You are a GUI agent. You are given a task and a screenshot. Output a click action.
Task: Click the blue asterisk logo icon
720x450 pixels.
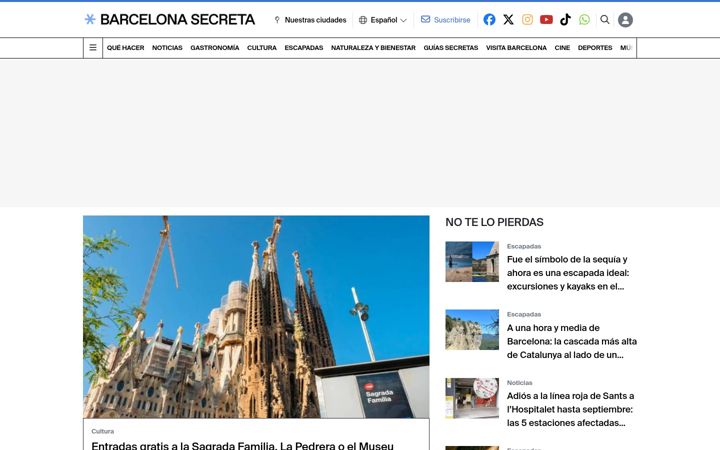(90, 19)
